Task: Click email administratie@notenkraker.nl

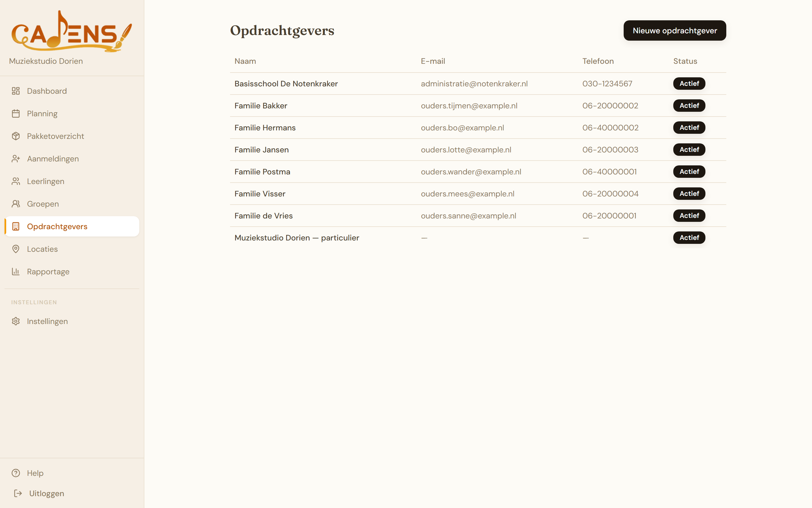Action: pos(474,84)
